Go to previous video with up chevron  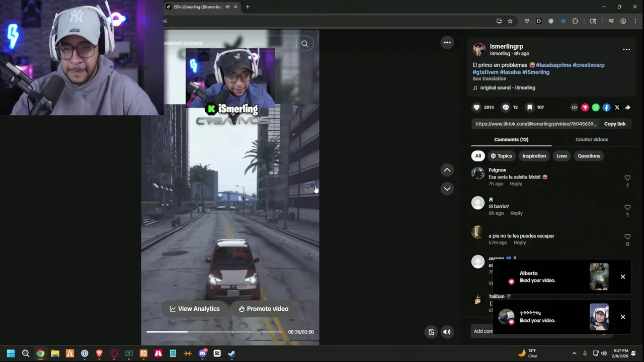coord(447,170)
